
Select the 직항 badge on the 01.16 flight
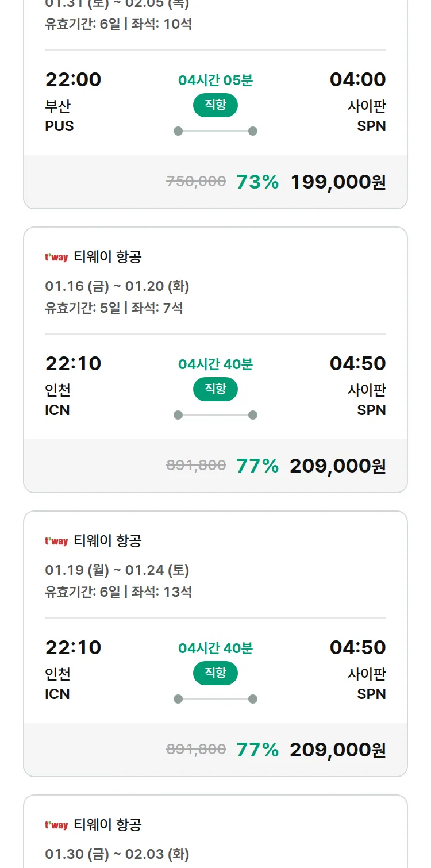tap(215, 389)
